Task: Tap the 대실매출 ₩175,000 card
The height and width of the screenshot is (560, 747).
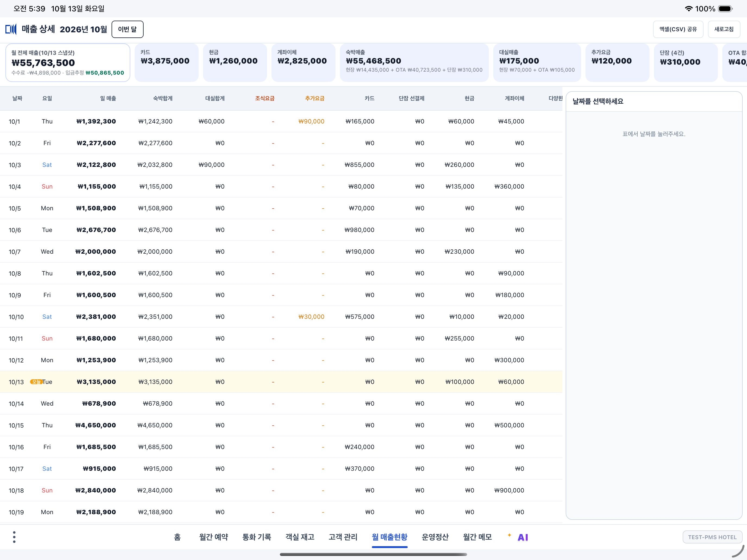Action: tap(537, 63)
